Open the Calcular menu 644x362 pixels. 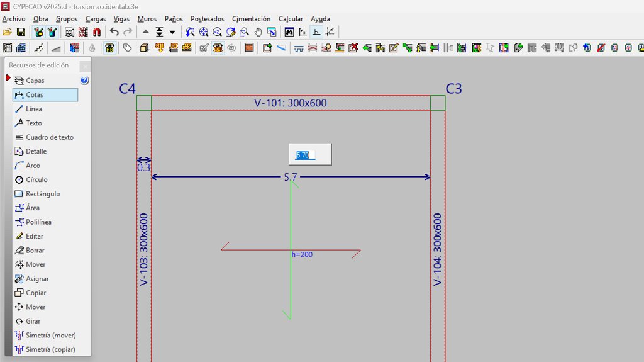coord(291,19)
